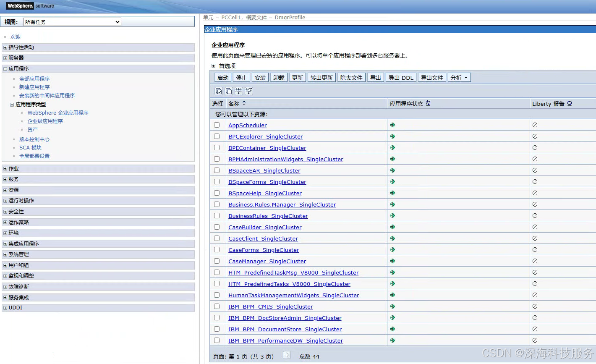The height and width of the screenshot is (364, 596).
Task: Select checkbox for BPCExplorer_SingleCluster
Action: (217, 136)
